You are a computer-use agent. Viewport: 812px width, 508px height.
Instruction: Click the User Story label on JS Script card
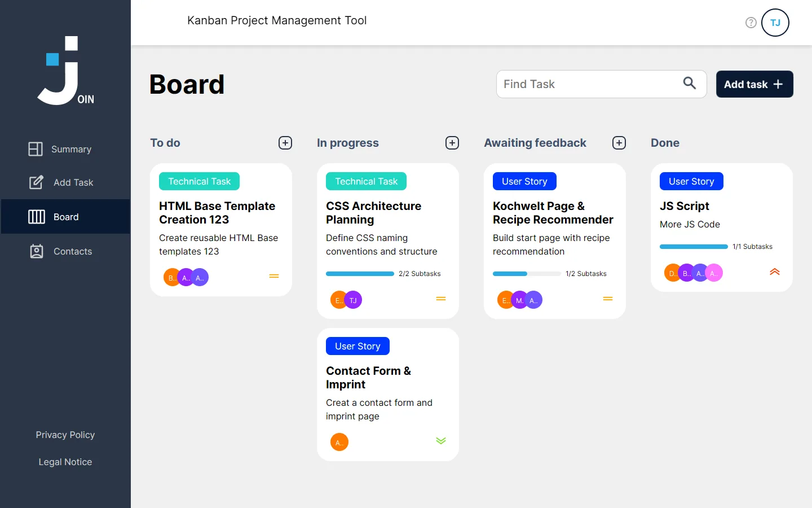(x=691, y=181)
